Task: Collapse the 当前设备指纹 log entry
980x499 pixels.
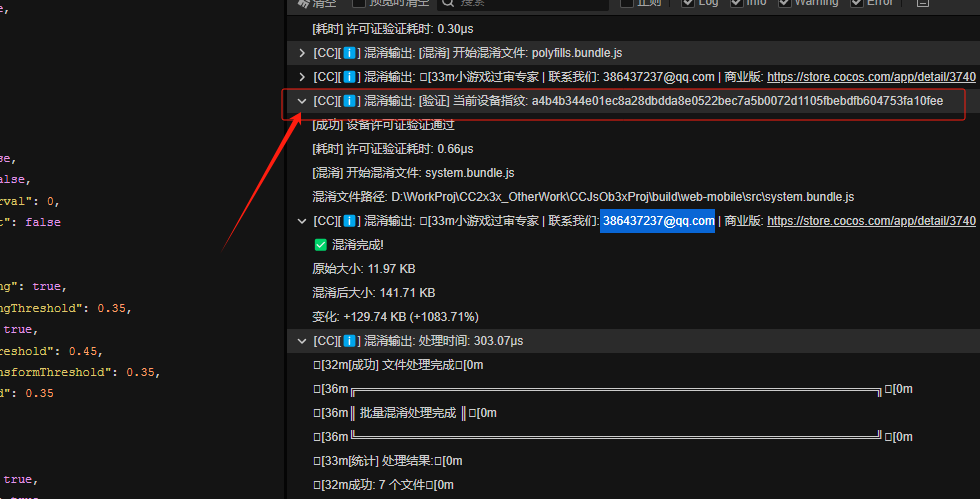Action: [302, 101]
